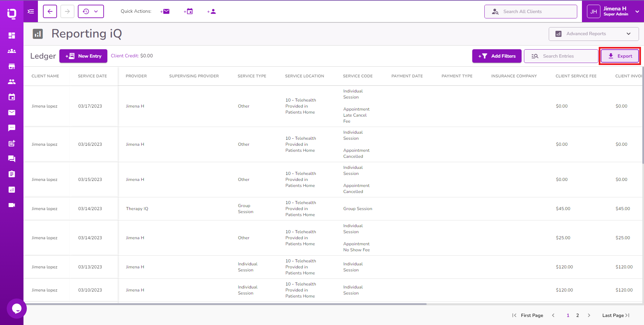
Task: Open the Calendar icon in the sidebar
Action: click(12, 97)
